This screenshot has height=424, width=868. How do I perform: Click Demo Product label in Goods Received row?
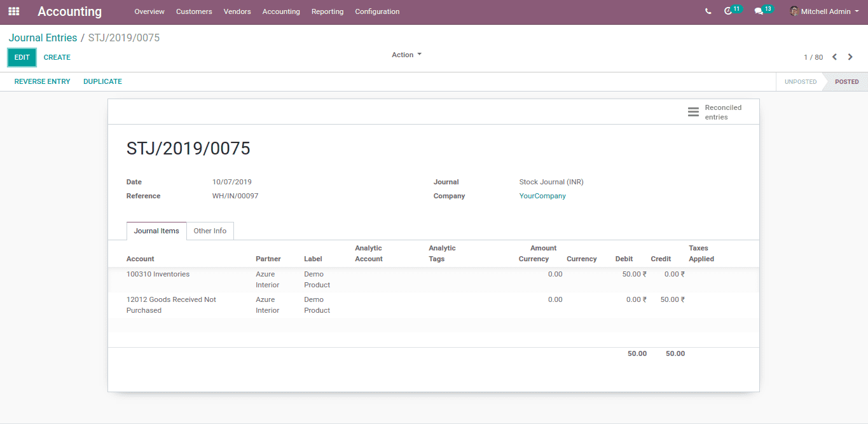317,305
